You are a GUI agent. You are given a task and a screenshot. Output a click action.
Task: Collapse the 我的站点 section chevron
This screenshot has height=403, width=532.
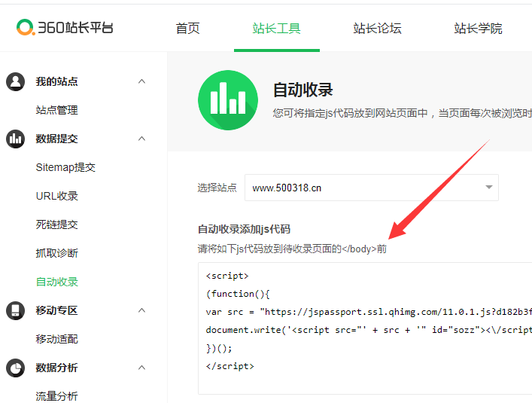point(141,81)
